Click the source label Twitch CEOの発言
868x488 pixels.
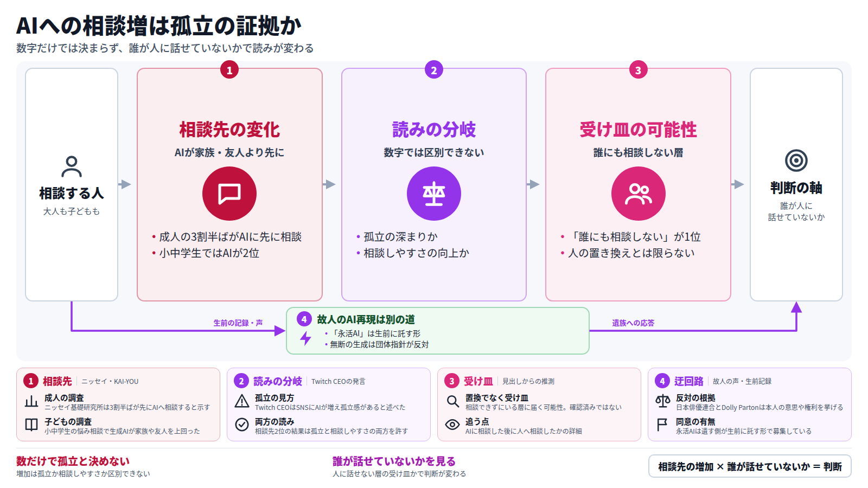339,381
